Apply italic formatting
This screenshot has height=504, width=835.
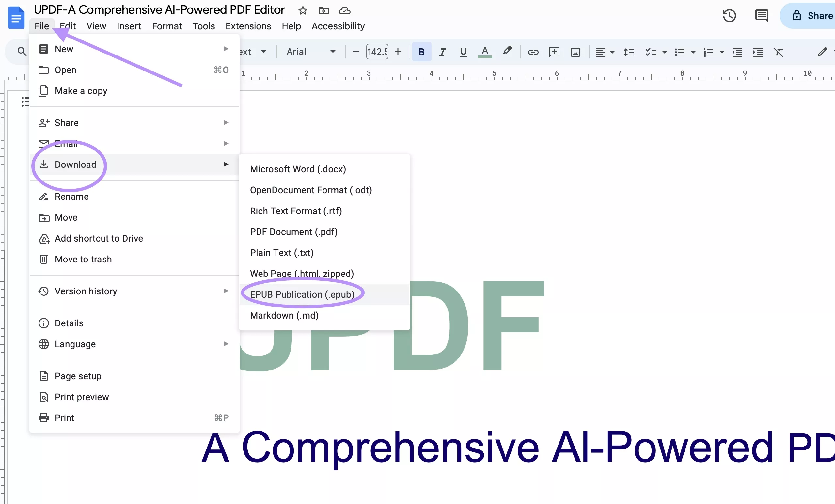(442, 52)
